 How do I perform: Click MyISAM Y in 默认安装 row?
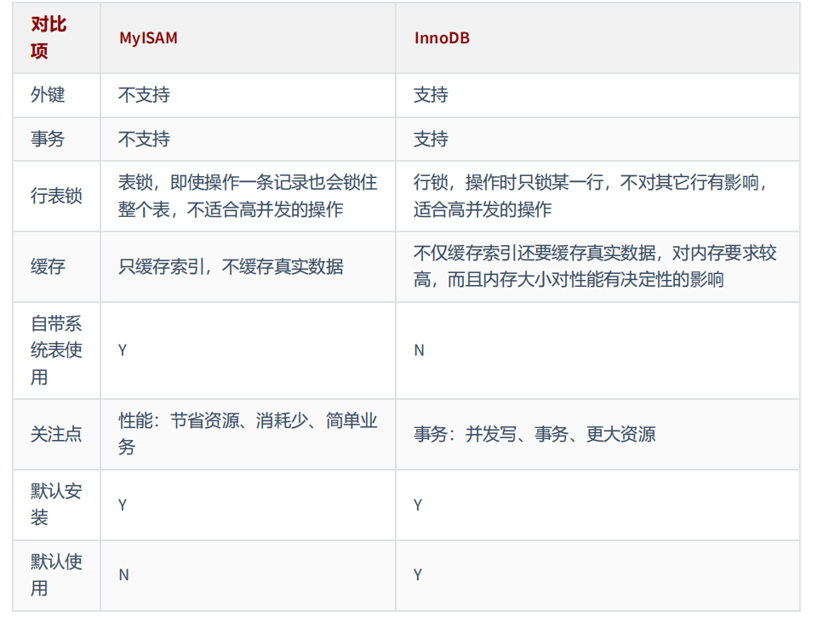click(123, 505)
